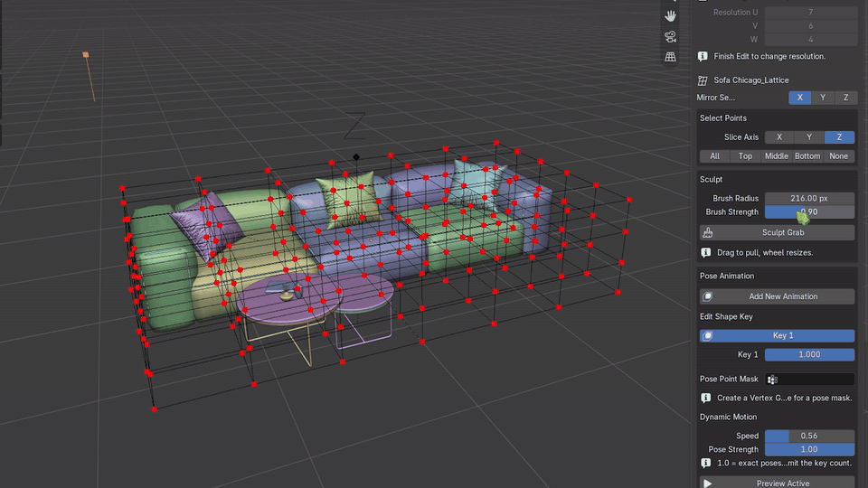
Task: Adjust the Key 1 value slider
Action: tap(809, 354)
